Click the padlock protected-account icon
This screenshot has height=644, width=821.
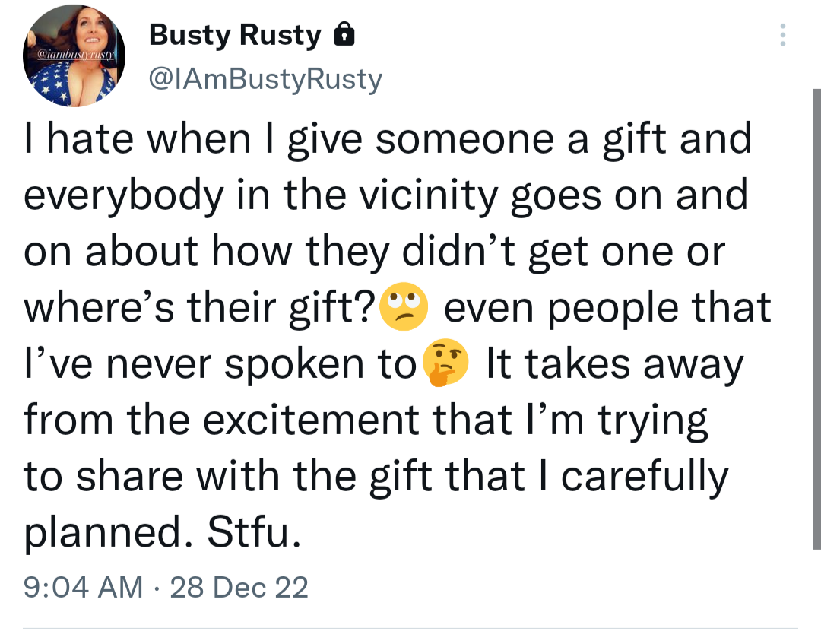(344, 35)
